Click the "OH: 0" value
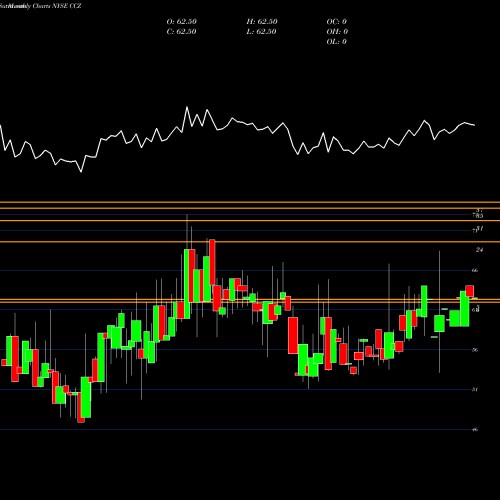This screenshot has height=500, width=500. click(x=337, y=32)
